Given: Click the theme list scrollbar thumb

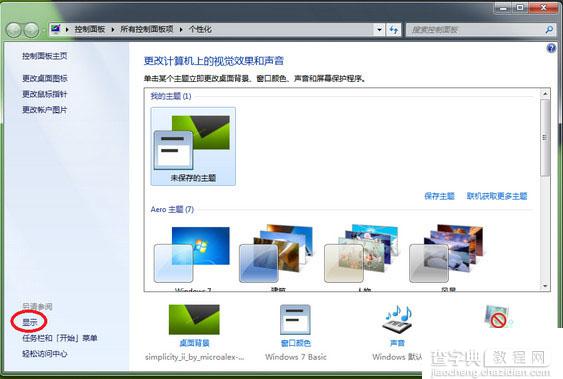Looking at the screenshot, I should click(x=545, y=138).
